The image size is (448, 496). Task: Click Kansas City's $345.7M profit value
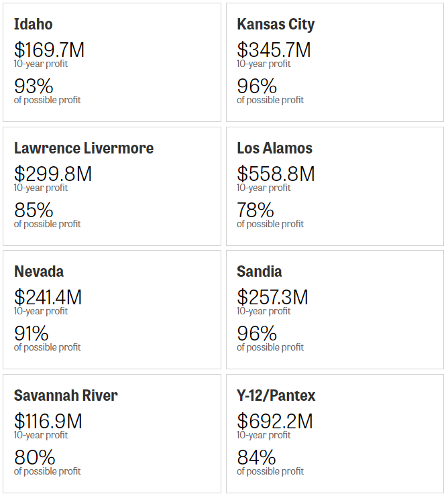point(274,50)
